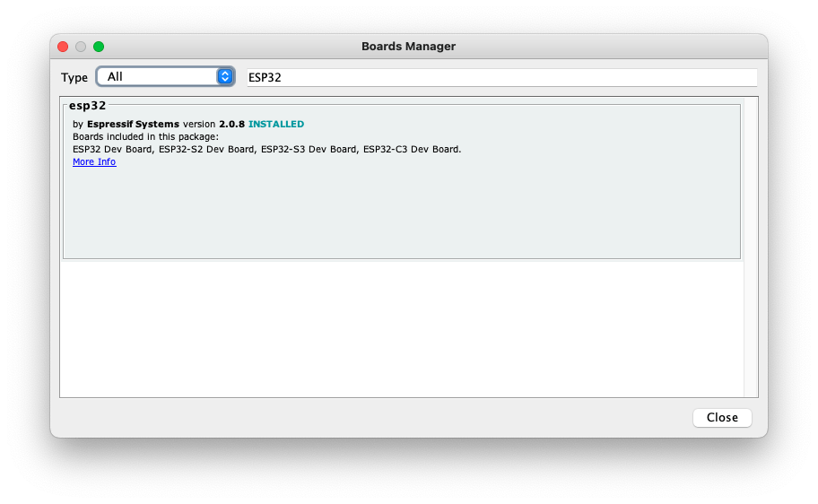
Task: Select the esp32 package title
Action: 88,106
